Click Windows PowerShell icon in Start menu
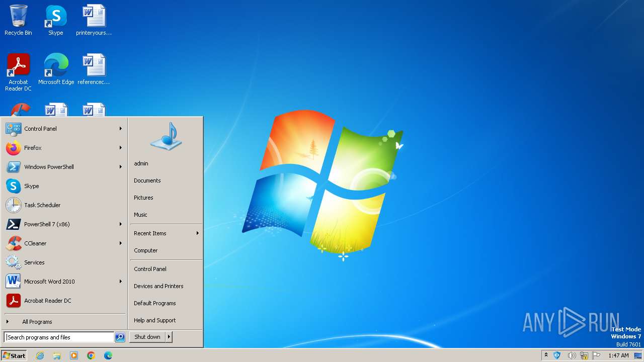The image size is (644, 362). [13, 167]
